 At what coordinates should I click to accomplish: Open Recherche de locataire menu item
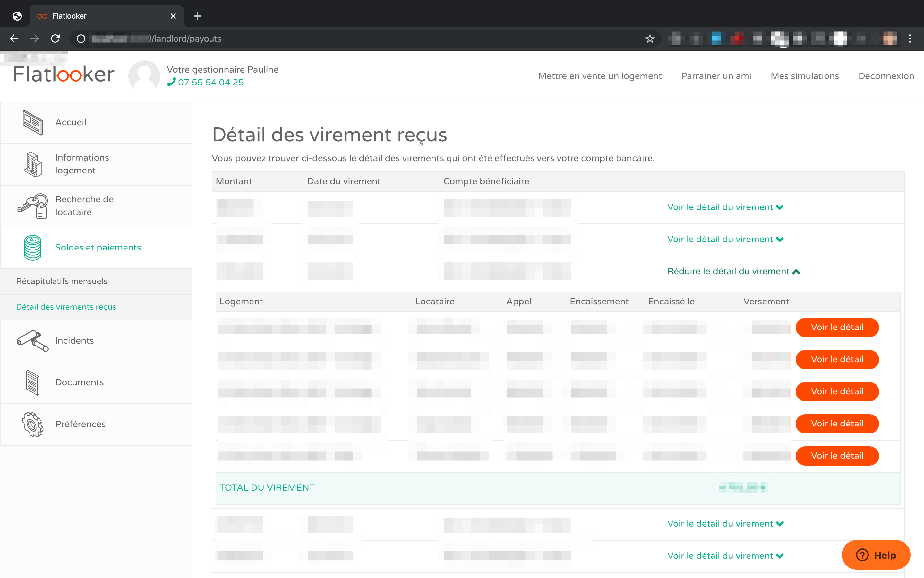tap(96, 206)
